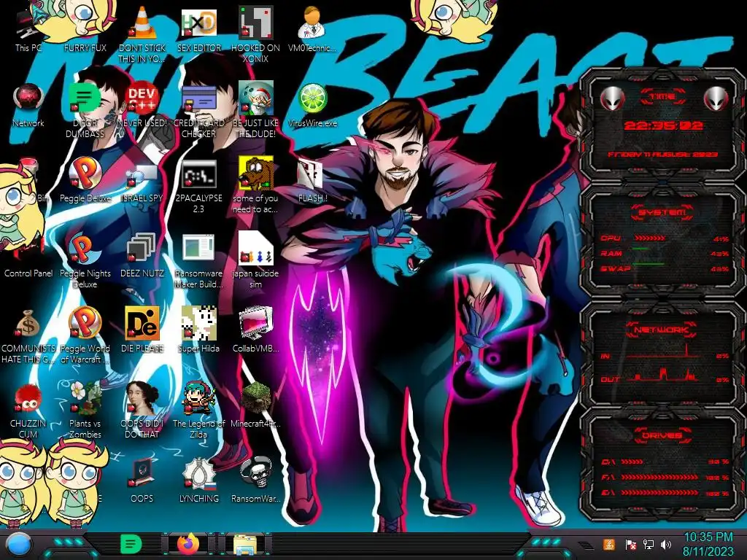Click the network status tray icon

[x=649, y=545]
